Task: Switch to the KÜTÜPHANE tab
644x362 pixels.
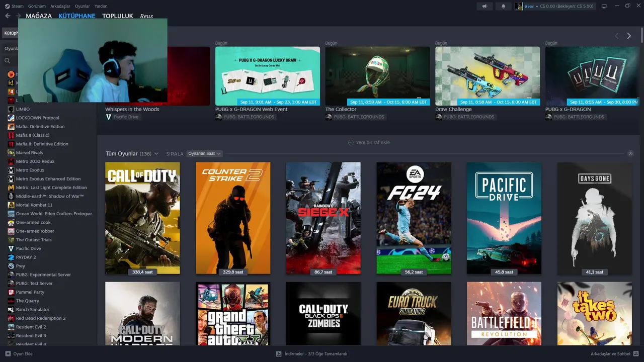Action: coord(77,16)
